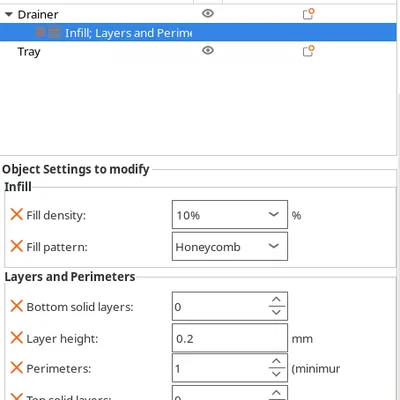Remove the Fill density parameter
This screenshot has width=400, height=400.
16,214
